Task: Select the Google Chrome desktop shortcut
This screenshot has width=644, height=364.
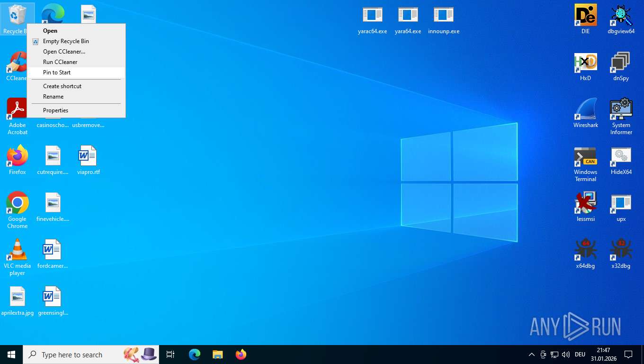Action: pyautogui.click(x=18, y=210)
